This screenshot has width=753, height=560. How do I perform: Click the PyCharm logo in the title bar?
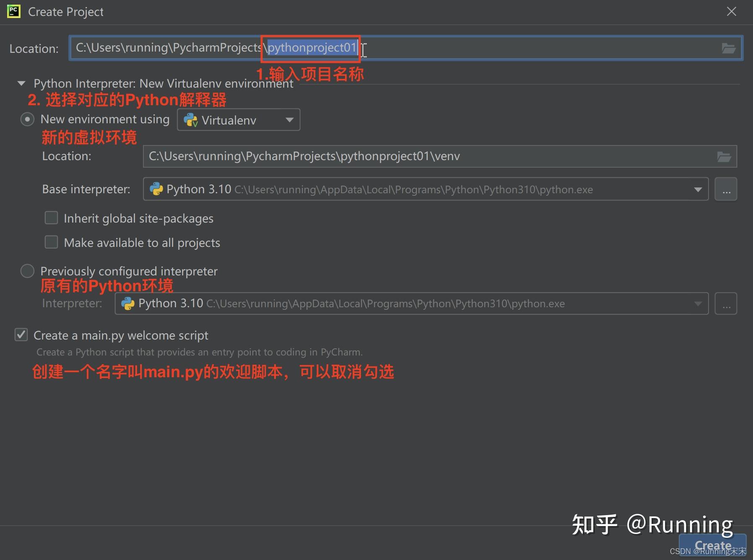tap(13, 11)
